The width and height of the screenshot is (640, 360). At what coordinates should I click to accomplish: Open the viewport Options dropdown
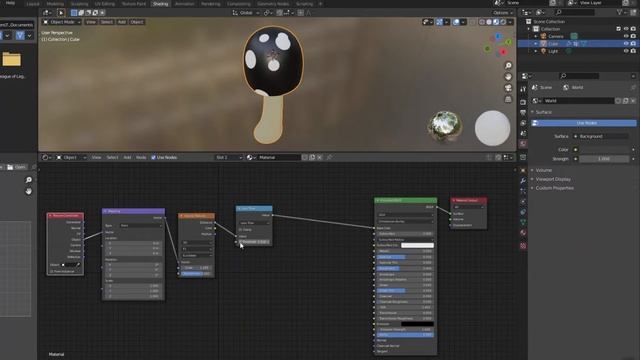(x=502, y=13)
